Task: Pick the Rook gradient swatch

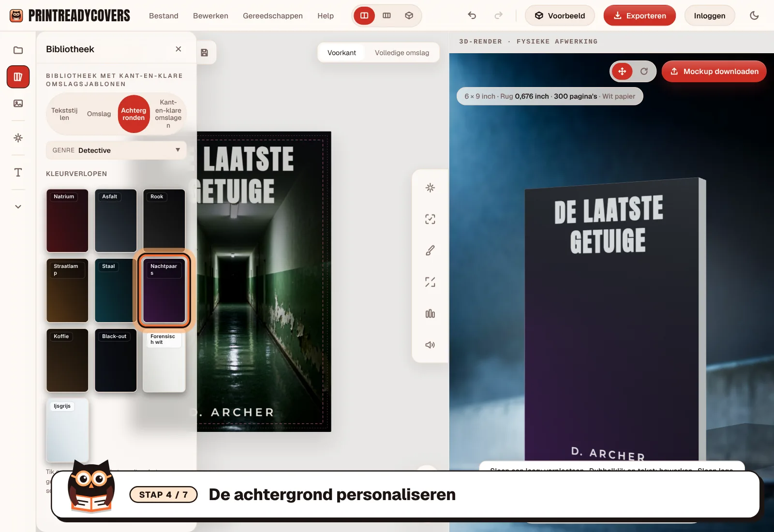Action: (164, 221)
